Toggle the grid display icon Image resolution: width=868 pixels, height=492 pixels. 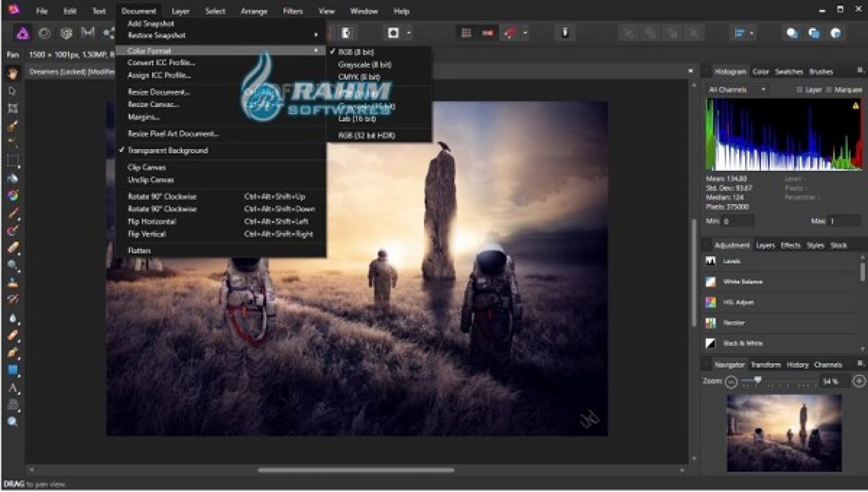466,33
